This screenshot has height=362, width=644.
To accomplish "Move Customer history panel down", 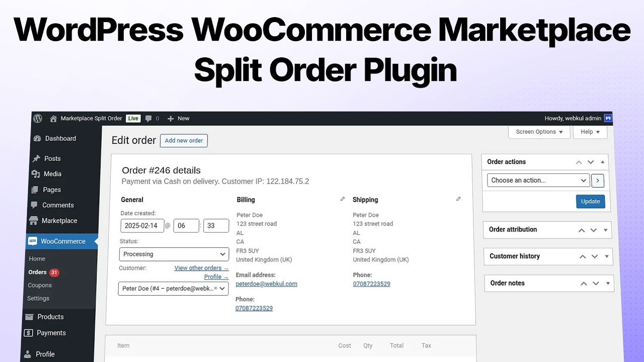I will pos(595,256).
